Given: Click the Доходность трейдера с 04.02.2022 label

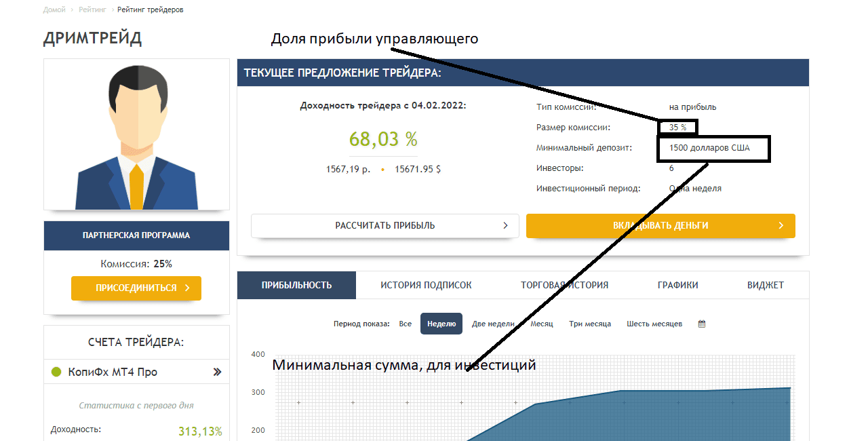Looking at the screenshot, I should (383, 106).
